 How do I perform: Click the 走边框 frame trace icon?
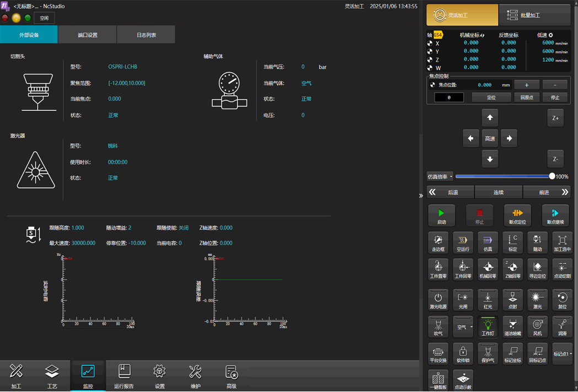pos(438,243)
